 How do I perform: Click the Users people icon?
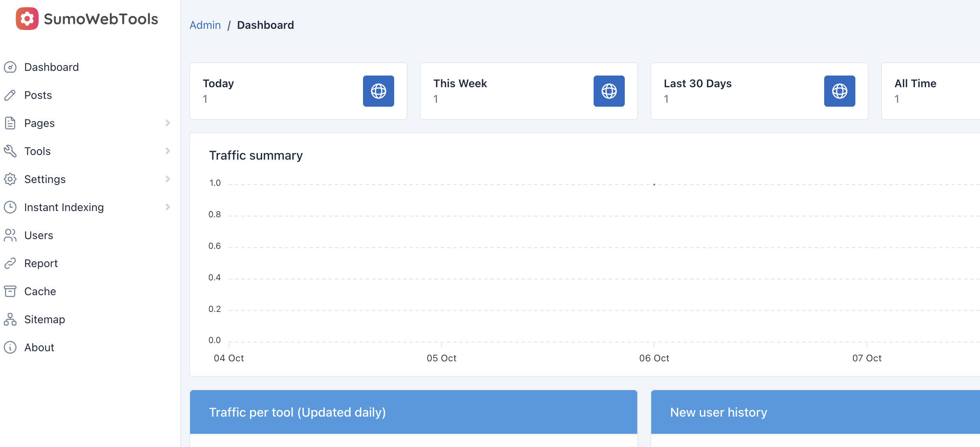[x=10, y=236]
